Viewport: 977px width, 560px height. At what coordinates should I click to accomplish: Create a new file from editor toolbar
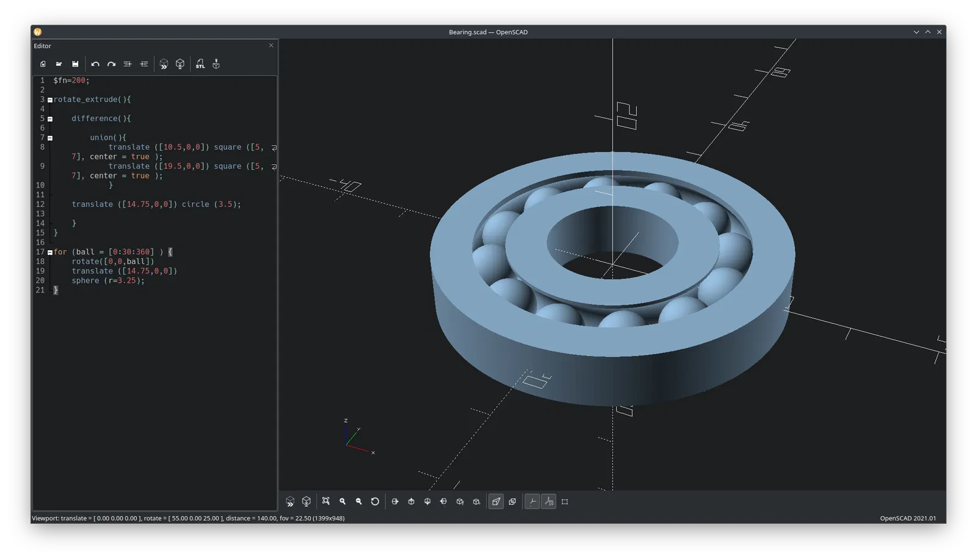coord(43,64)
